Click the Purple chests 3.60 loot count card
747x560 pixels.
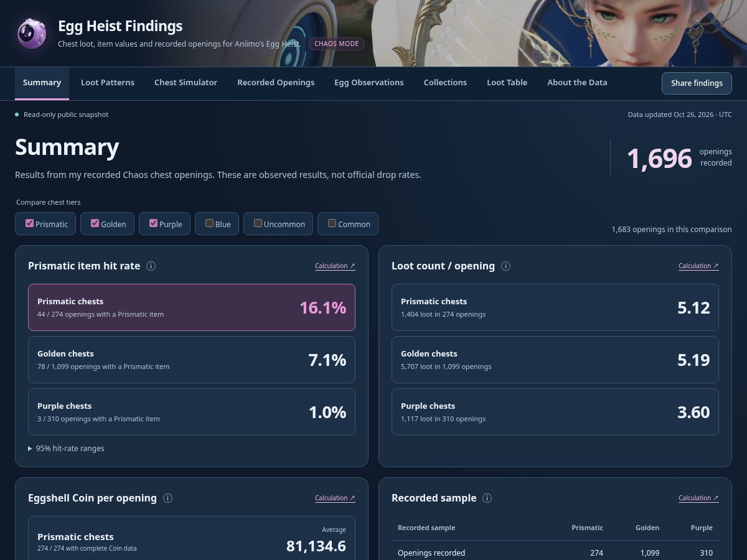point(555,412)
